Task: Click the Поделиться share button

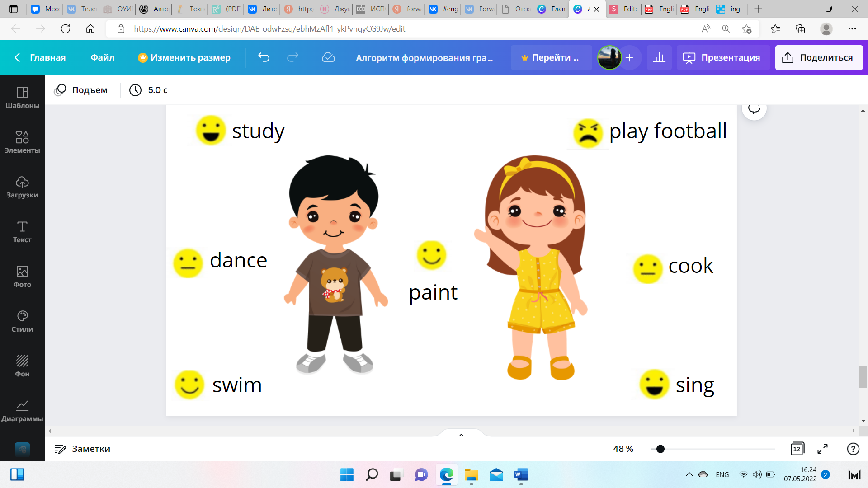Action: pyautogui.click(x=819, y=57)
